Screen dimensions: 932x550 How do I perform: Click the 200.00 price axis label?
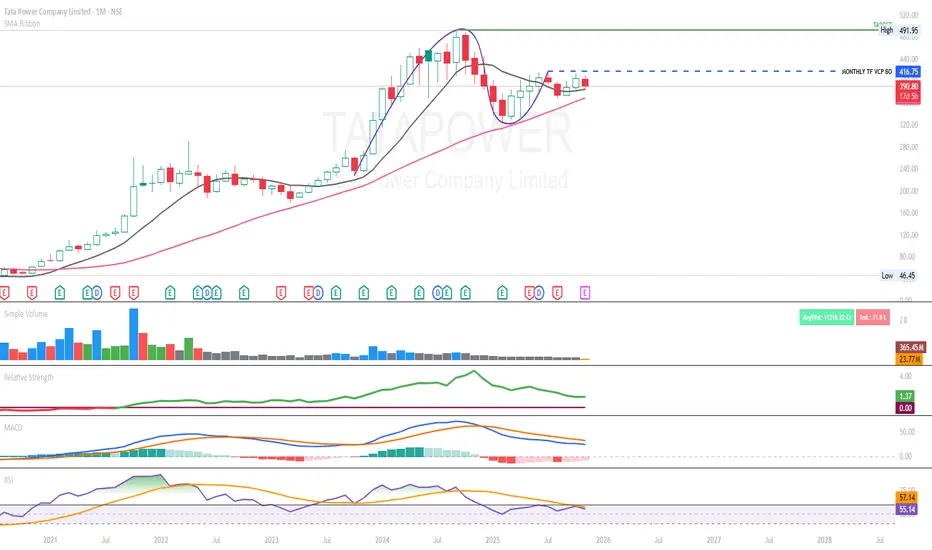909,191
